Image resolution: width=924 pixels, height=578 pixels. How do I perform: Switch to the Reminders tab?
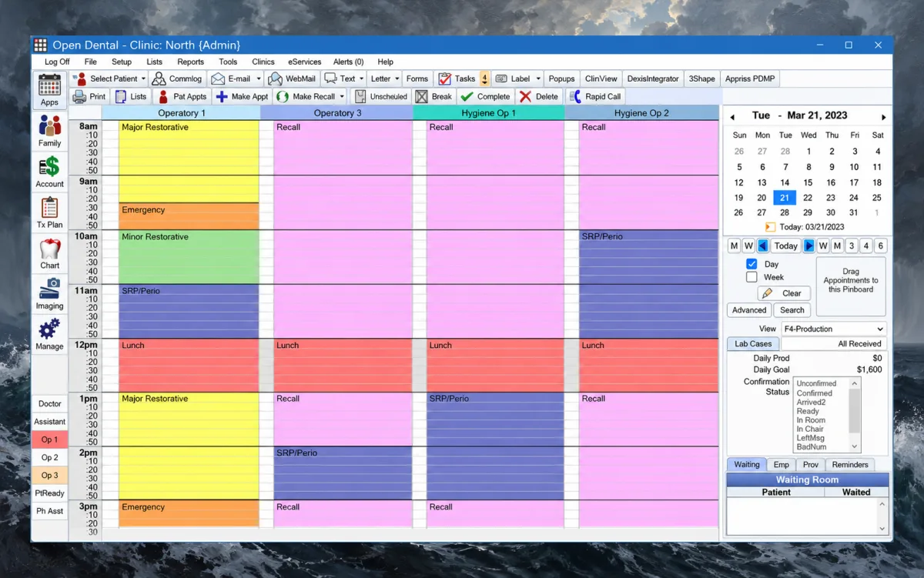[x=850, y=464]
